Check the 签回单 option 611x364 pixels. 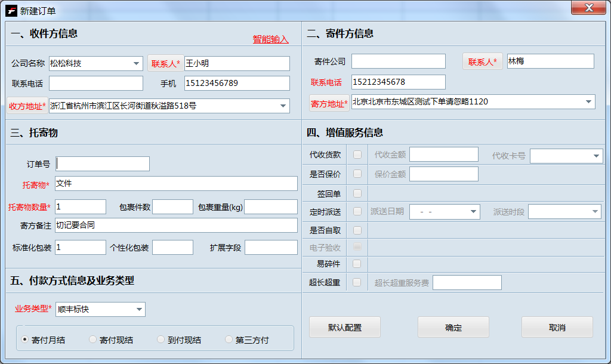coord(356,193)
